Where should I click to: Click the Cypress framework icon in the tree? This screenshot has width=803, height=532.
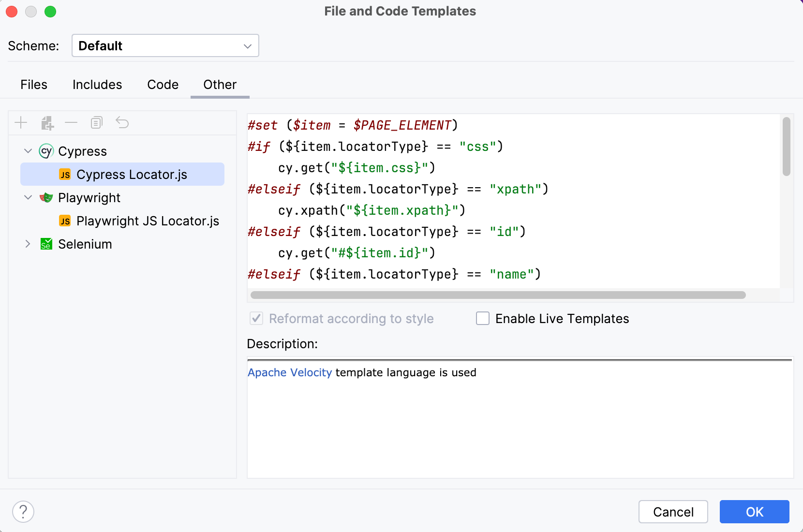coord(45,151)
